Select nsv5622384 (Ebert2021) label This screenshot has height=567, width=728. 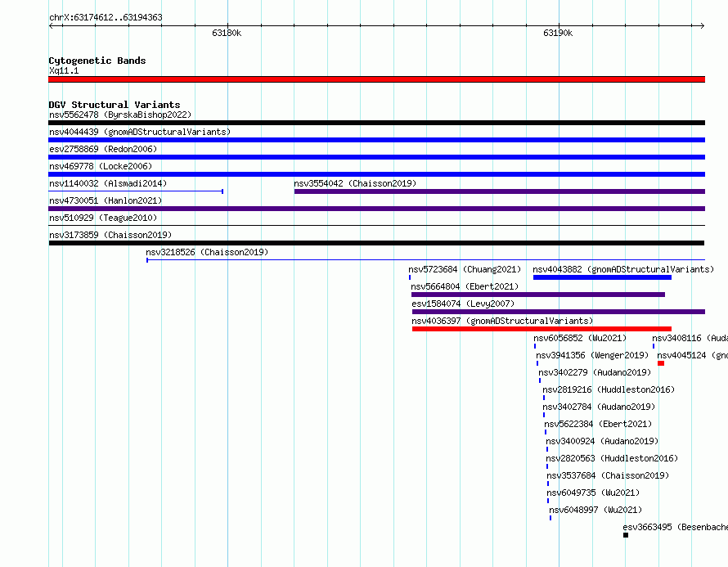[598, 424]
